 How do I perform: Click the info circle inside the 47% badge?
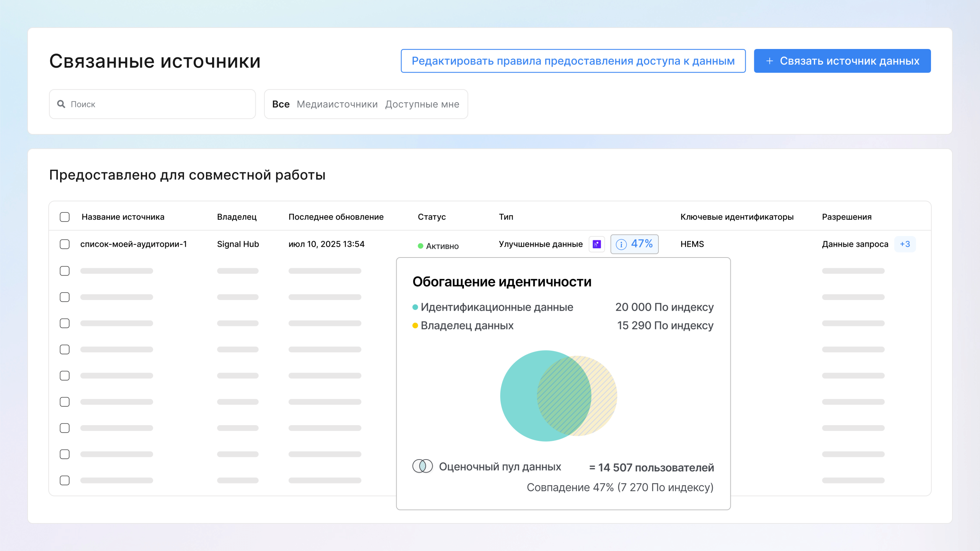[621, 244]
